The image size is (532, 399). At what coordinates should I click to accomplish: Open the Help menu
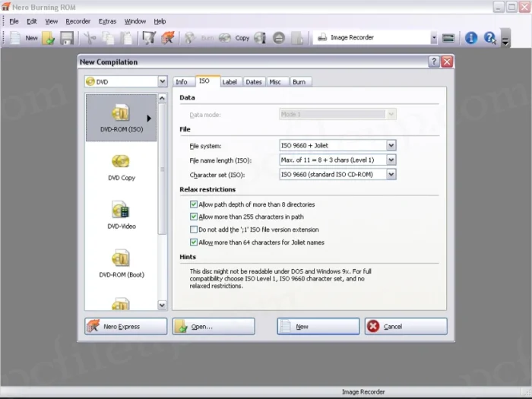tap(160, 21)
